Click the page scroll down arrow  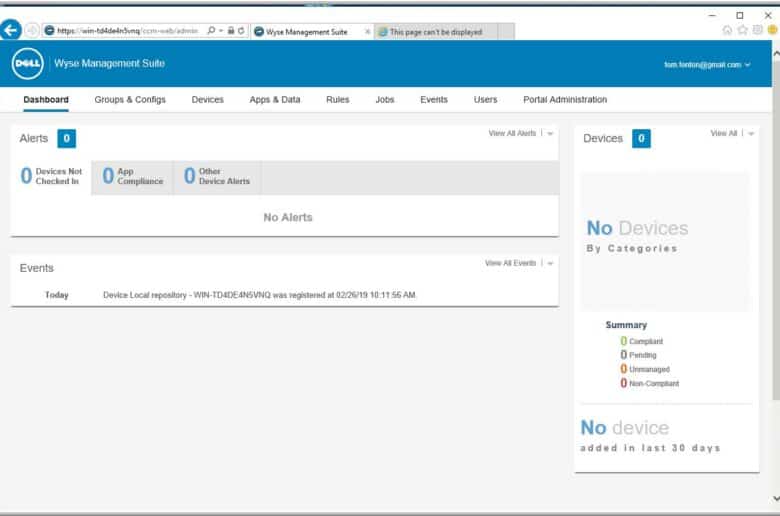pyautogui.click(x=776, y=498)
